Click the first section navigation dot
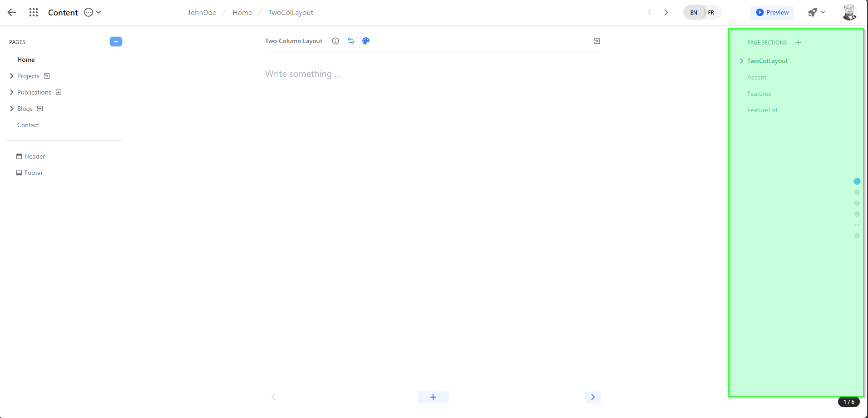This screenshot has width=868, height=418. tap(857, 181)
